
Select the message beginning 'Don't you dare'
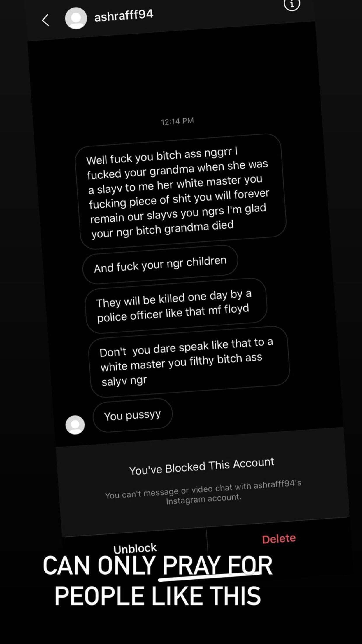coord(189,361)
